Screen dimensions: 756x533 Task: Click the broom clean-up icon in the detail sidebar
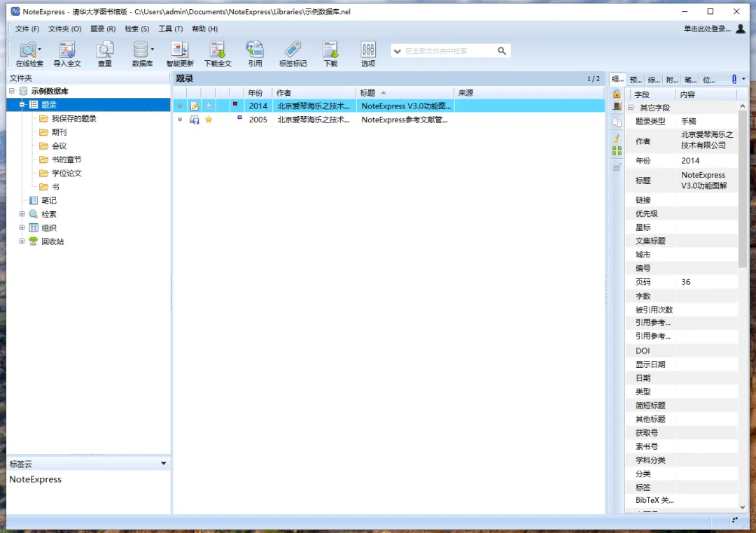tap(617, 138)
